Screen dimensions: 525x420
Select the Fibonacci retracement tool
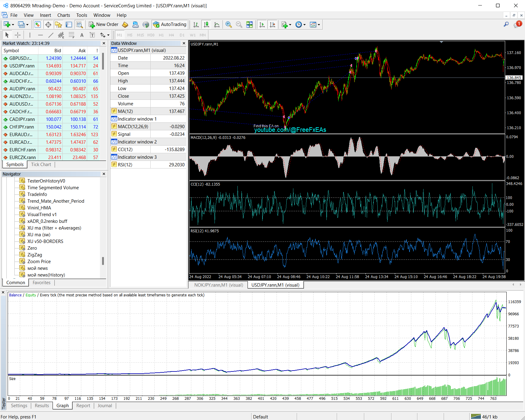coord(72,35)
